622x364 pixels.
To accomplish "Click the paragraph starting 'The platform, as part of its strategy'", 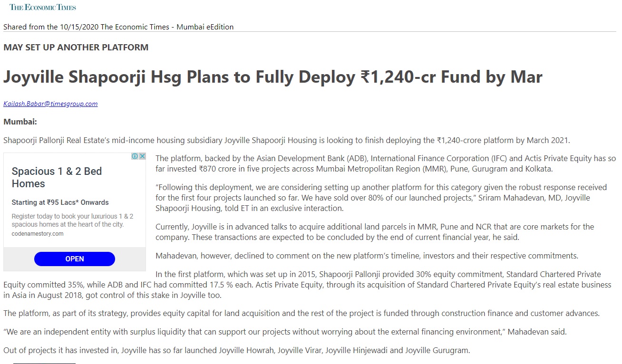I will (301, 313).
